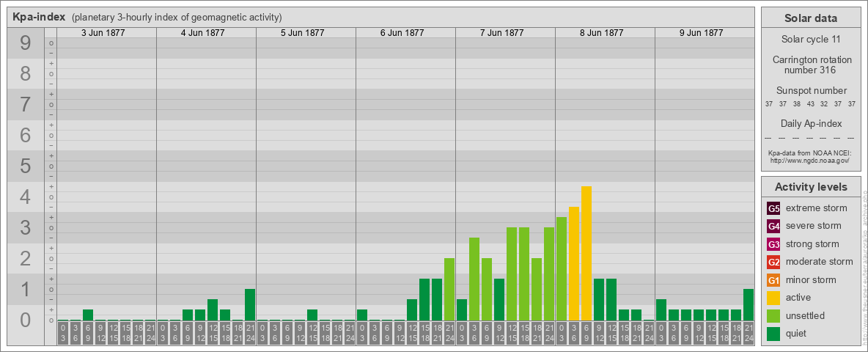868x352 pixels.
Task: Click the minor storm legend label
Action: point(811,279)
